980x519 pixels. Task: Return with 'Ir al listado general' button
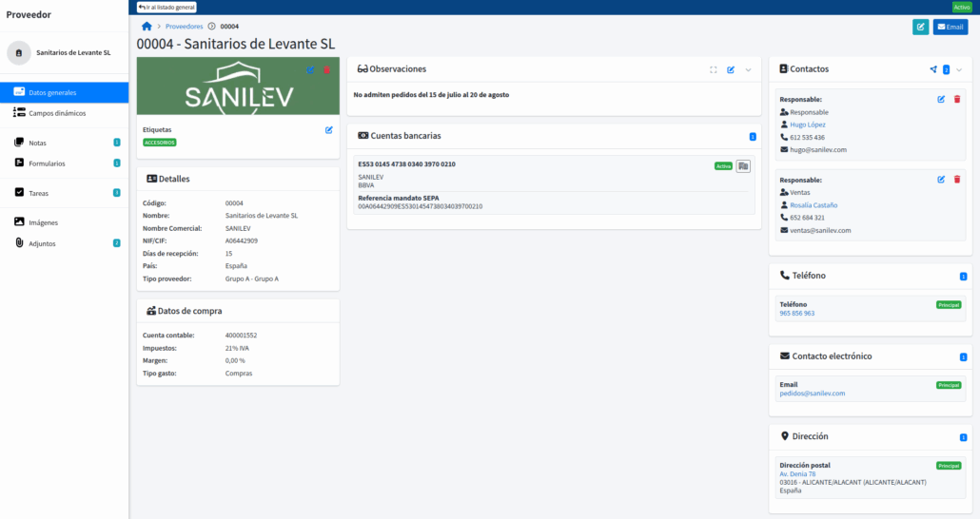[x=167, y=7]
